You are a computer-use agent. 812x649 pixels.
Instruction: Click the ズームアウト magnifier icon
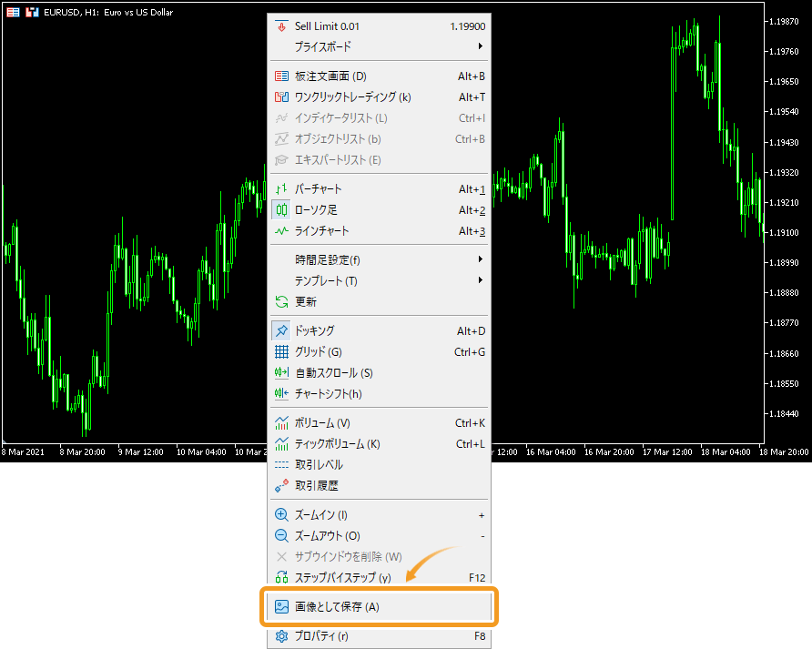pyautogui.click(x=281, y=535)
